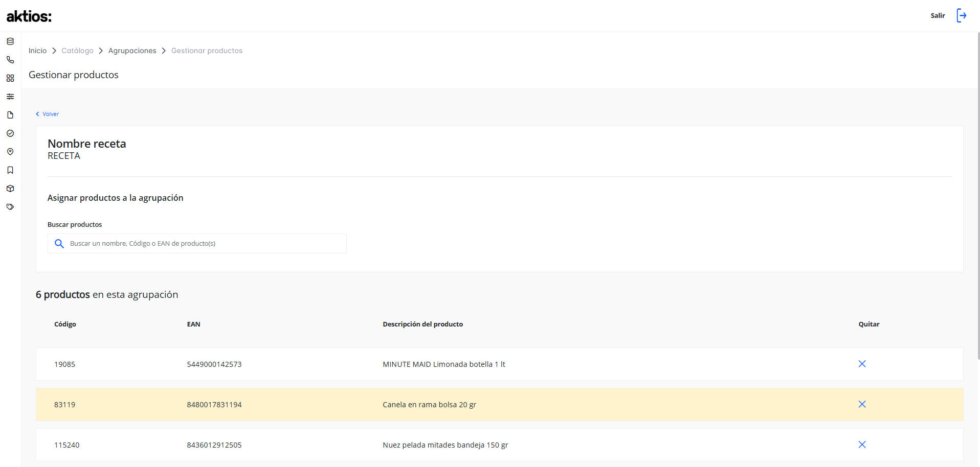
Task: Click the Quitar column header
Action: click(869, 324)
